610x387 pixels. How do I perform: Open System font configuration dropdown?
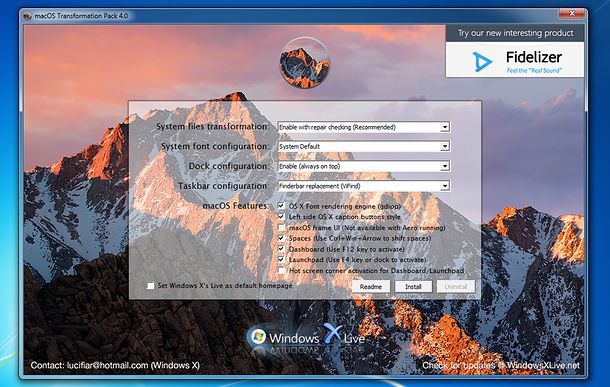[364, 146]
